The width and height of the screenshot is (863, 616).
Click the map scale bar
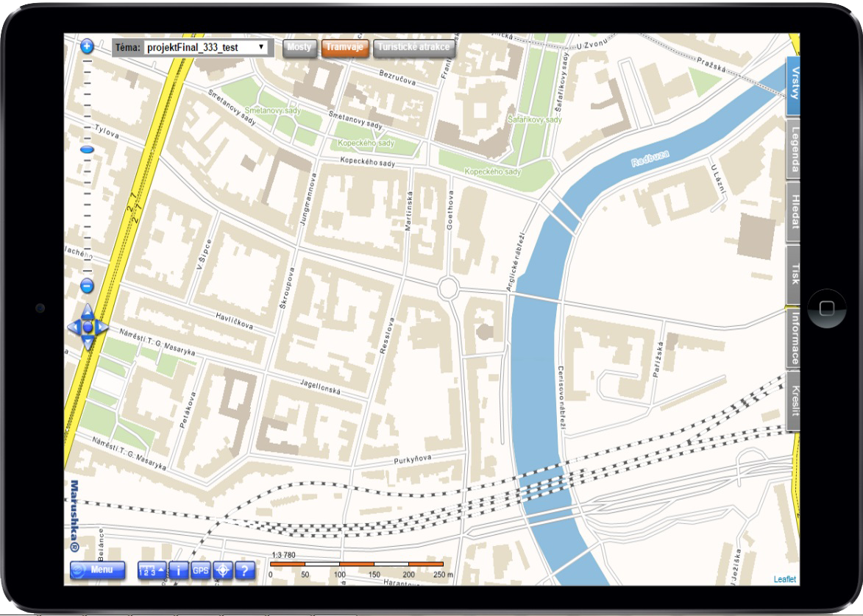357,564
